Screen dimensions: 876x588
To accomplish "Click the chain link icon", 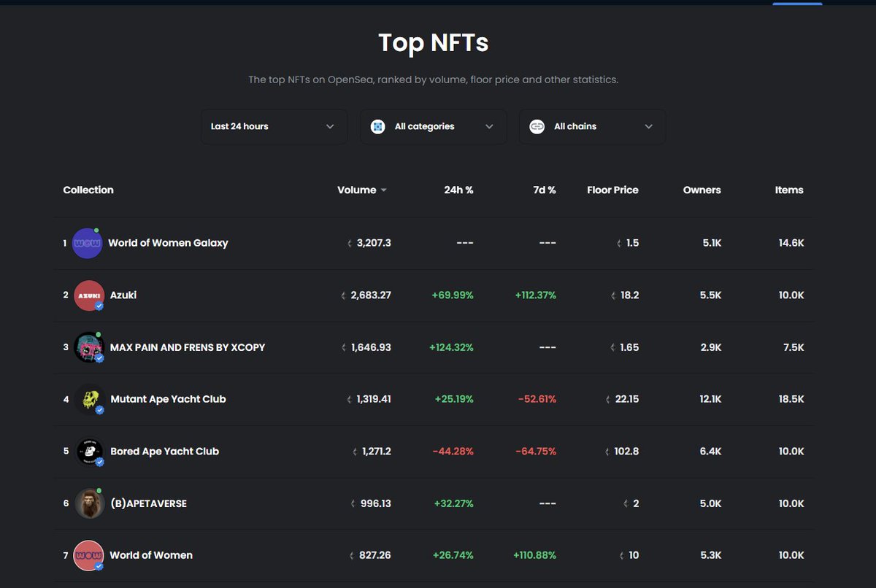I will pyautogui.click(x=537, y=127).
